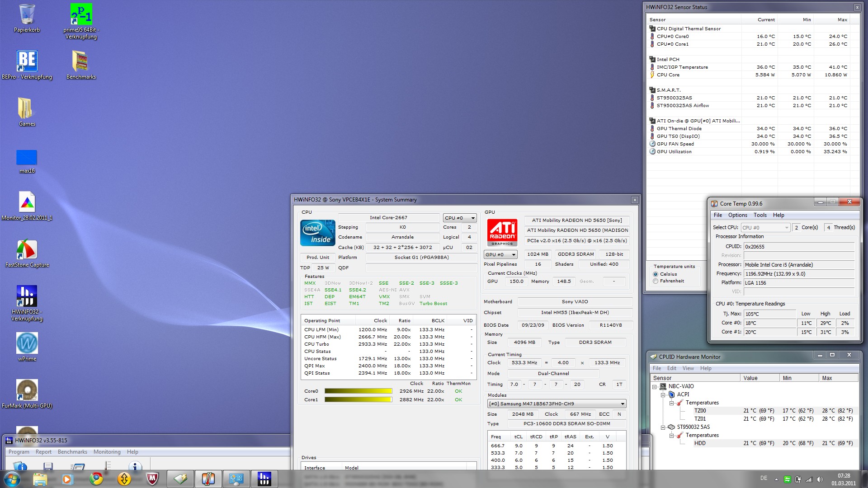Viewport: 868px width, 488px height.
Task: Collapse the ACPI tree node
Action: pos(663,395)
